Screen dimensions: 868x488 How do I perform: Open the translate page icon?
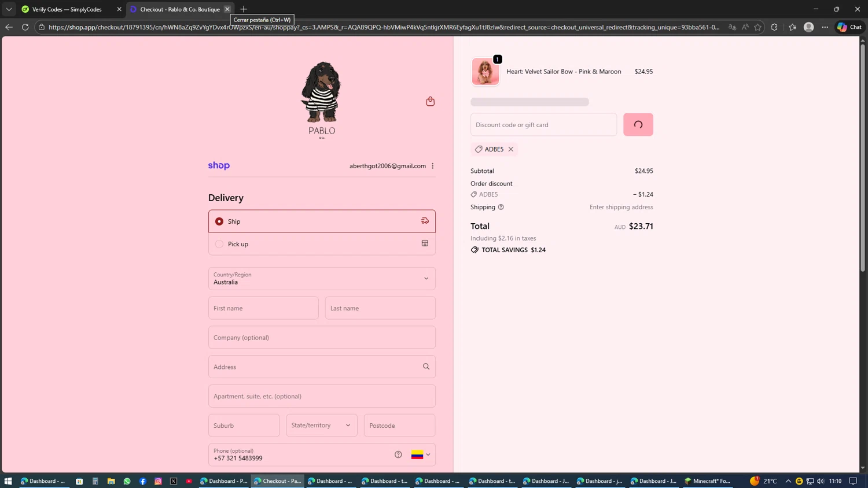[x=732, y=27]
